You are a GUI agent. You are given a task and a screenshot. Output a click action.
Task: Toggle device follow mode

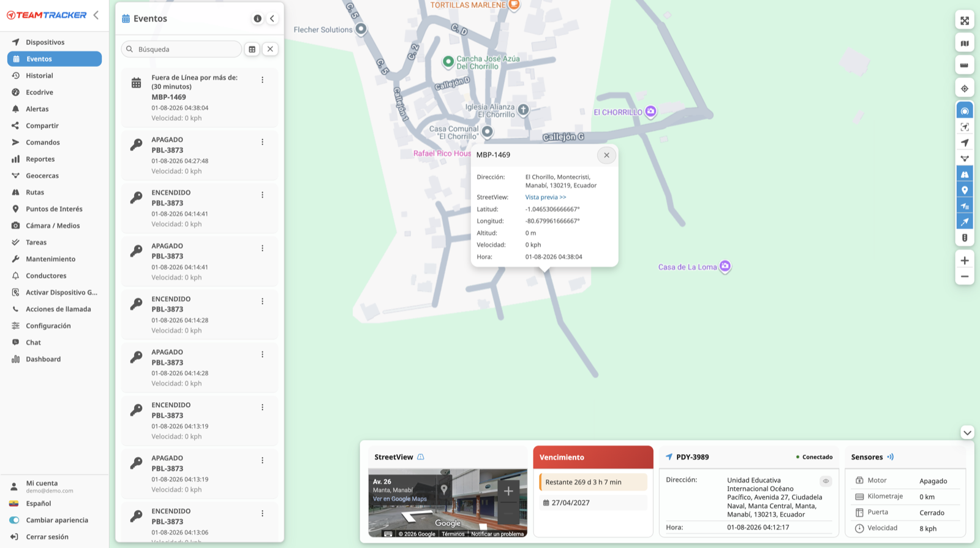coord(965,111)
